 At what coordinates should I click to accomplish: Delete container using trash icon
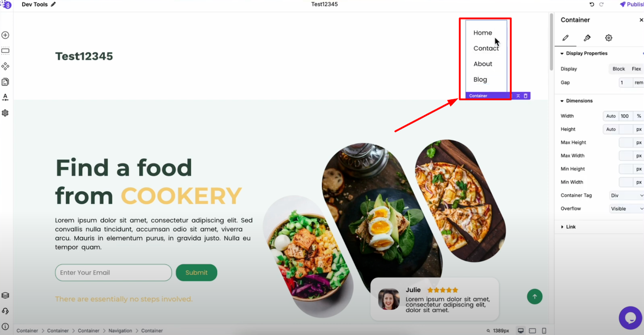pos(526,96)
